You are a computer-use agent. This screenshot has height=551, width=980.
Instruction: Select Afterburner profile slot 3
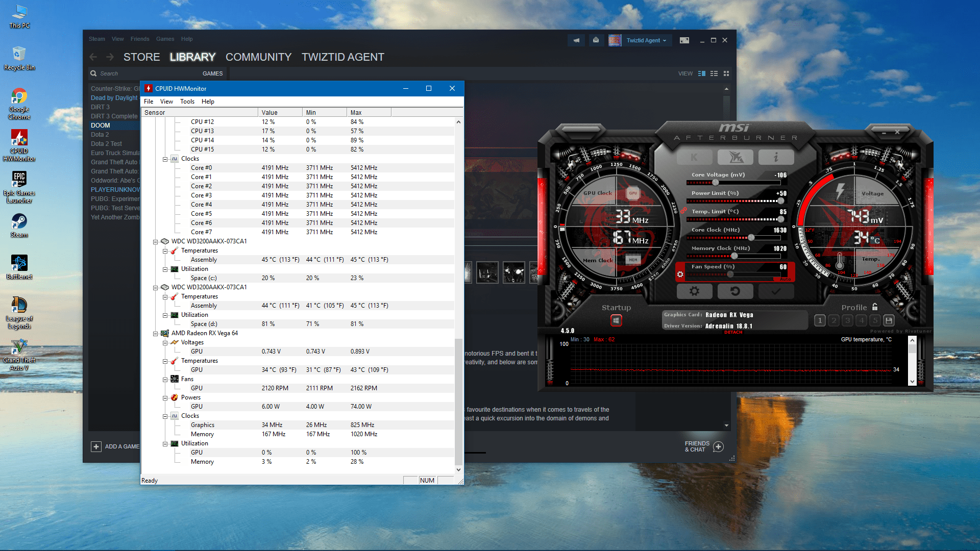(847, 320)
